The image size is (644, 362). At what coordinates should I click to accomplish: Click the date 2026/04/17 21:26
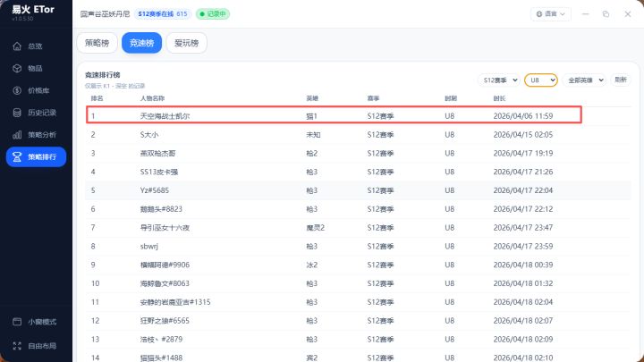click(x=523, y=172)
